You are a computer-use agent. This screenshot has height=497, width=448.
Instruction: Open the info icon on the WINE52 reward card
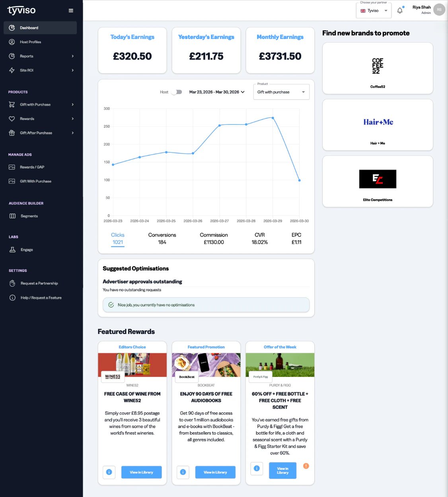coord(109,472)
